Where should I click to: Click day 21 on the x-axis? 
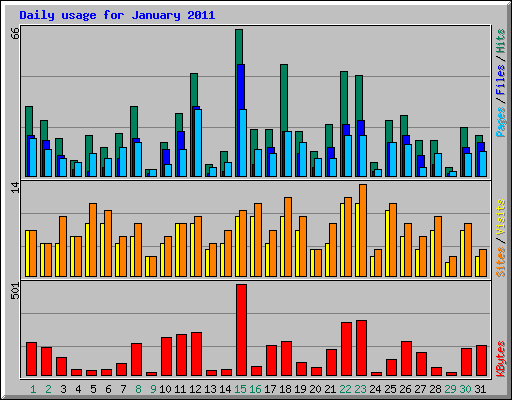tap(330, 389)
